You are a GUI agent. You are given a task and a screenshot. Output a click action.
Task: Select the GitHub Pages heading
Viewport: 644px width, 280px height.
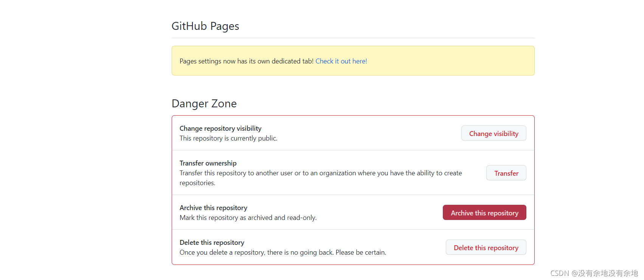pyautogui.click(x=205, y=26)
